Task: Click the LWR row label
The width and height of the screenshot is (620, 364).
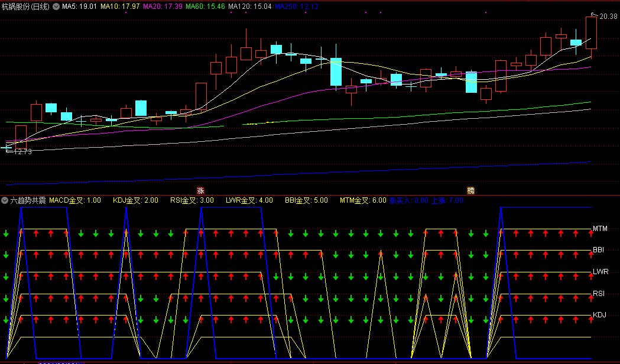Action: point(600,271)
